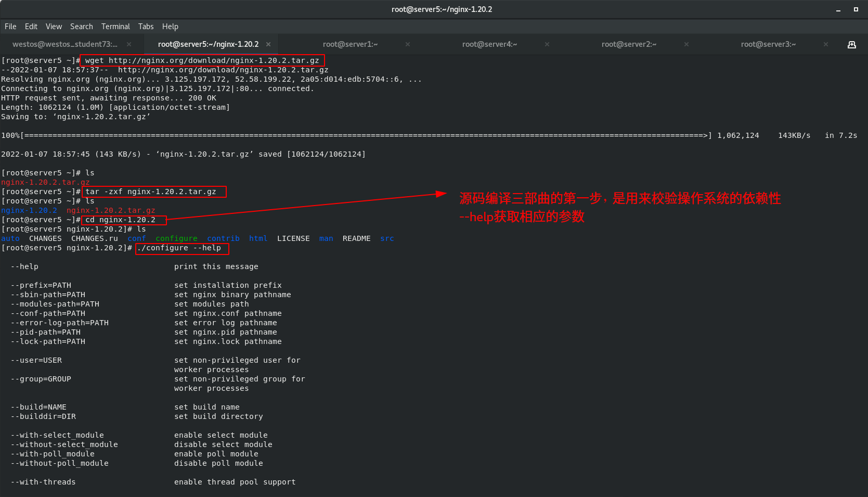
Task: Click the red nginx-1.20.2.tar.gz filename under the first ls
Action: [x=45, y=182]
